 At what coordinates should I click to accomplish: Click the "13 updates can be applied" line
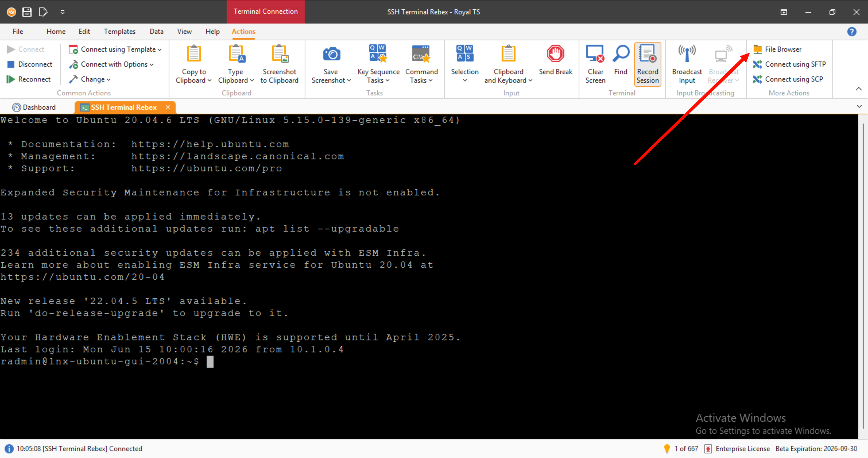[130, 217]
